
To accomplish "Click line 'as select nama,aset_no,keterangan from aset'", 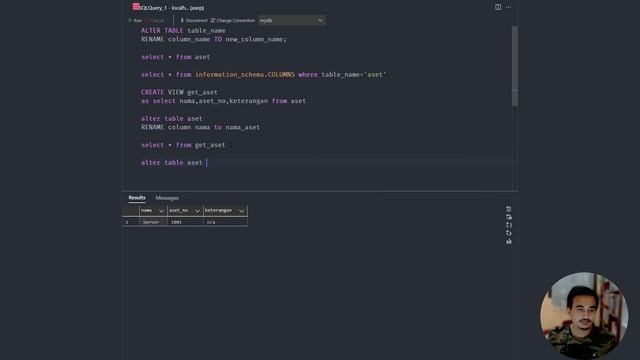I will click(223, 101).
